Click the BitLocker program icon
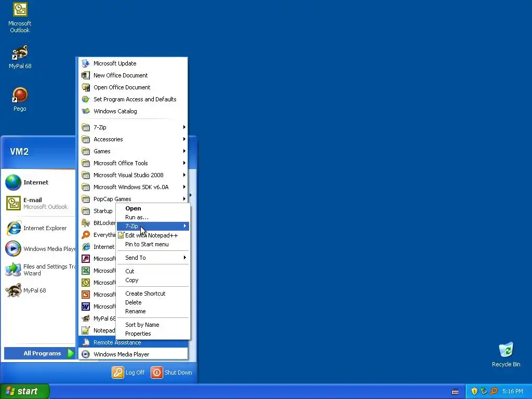The image size is (532, 399). 86,222
